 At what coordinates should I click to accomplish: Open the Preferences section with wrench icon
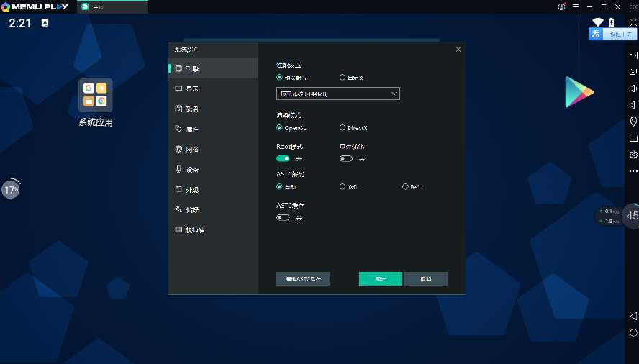point(213,209)
